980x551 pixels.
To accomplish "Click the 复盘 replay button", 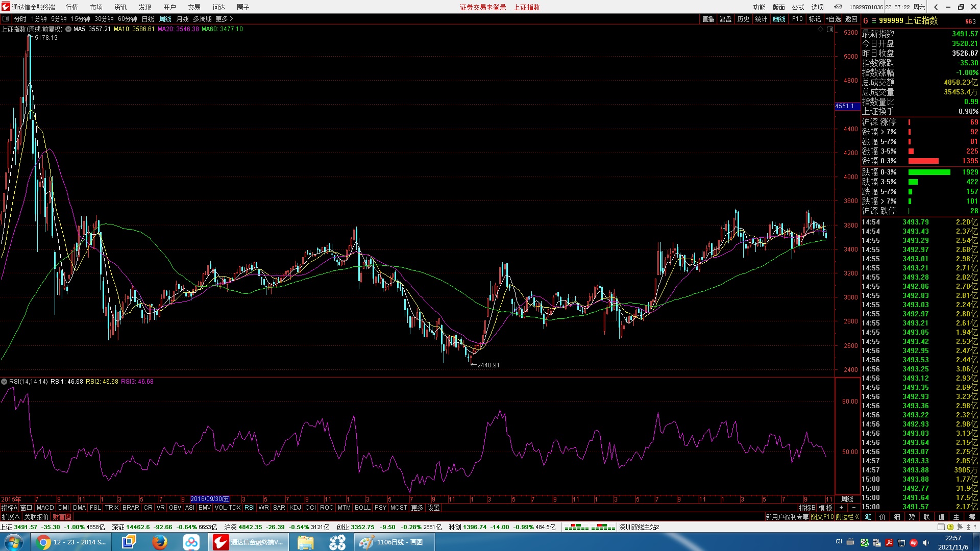I will (725, 19).
